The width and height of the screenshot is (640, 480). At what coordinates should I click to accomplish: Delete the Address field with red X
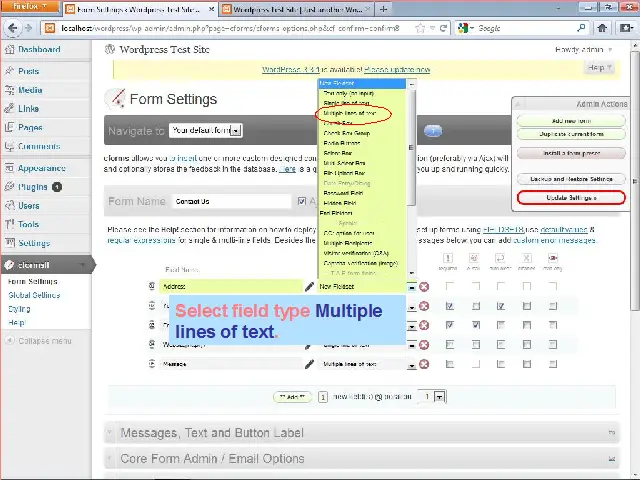point(424,287)
